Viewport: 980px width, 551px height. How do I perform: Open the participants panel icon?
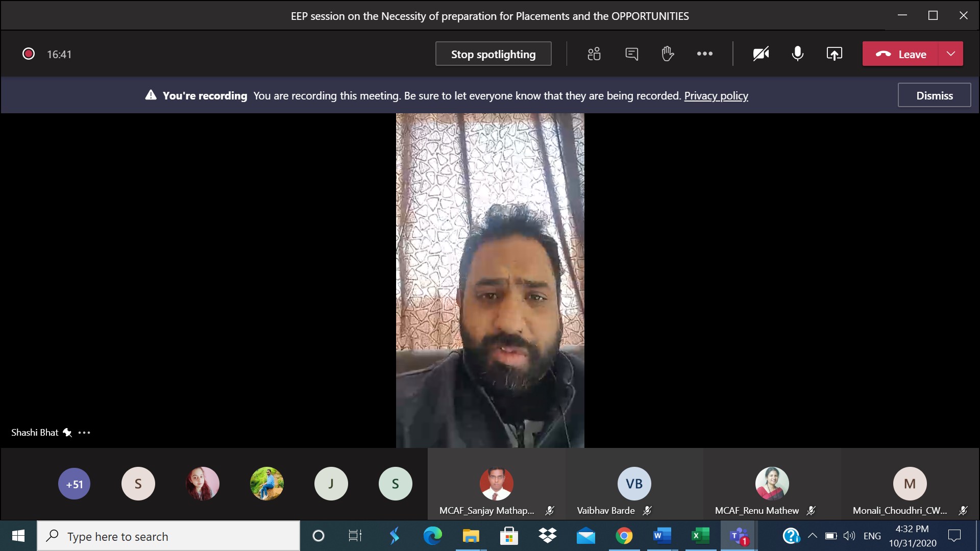coord(594,54)
